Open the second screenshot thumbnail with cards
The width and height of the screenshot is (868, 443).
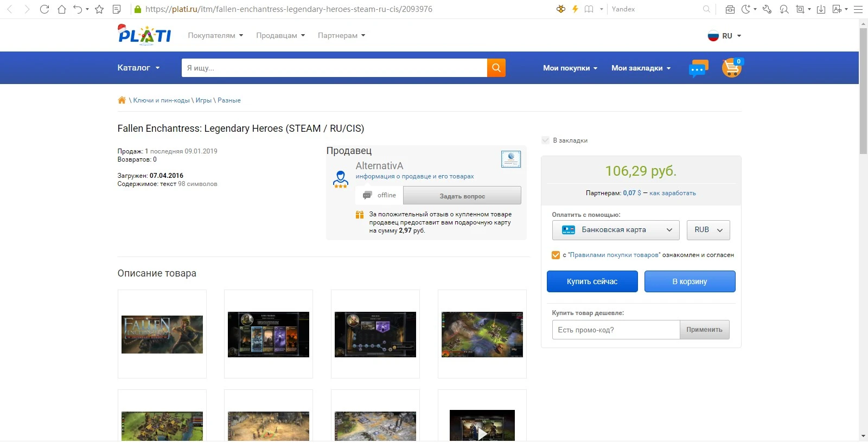pos(269,334)
